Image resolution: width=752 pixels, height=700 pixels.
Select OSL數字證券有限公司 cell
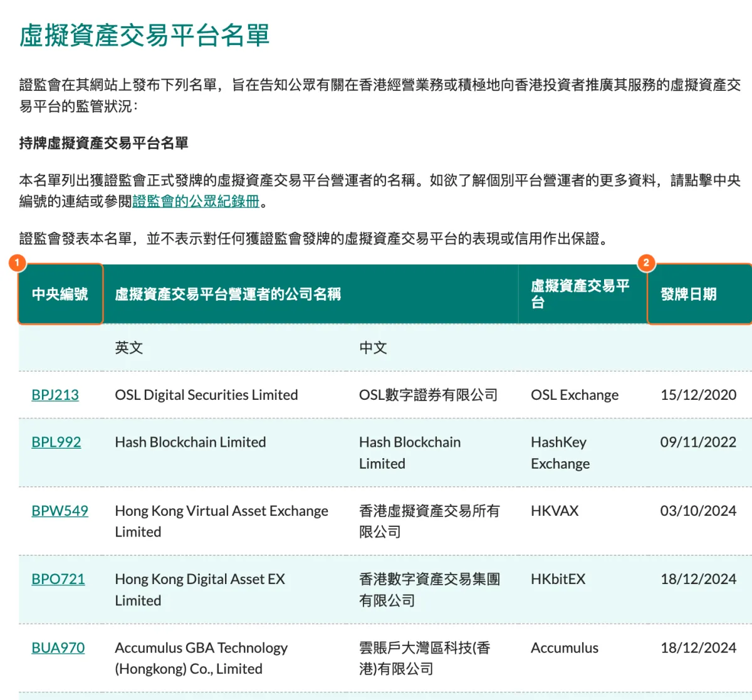click(429, 395)
